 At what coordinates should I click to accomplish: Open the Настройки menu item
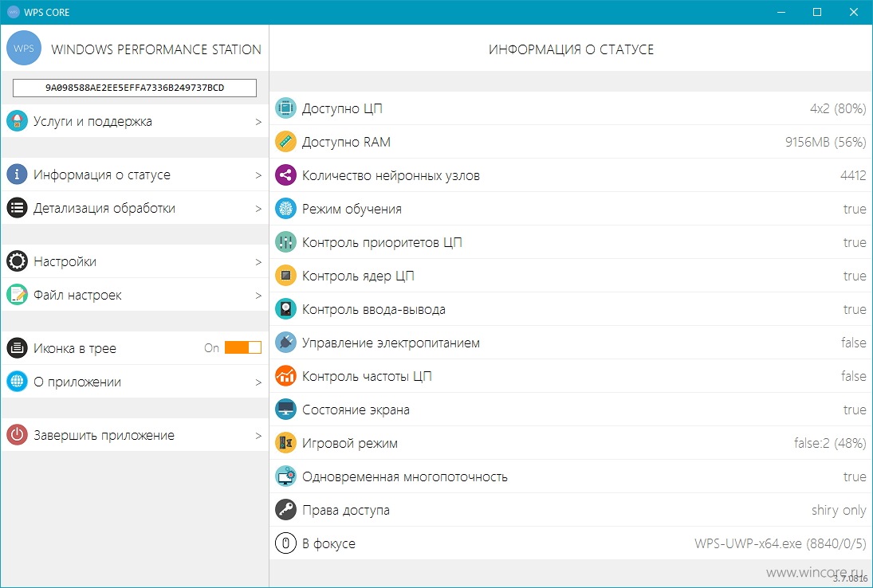click(135, 261)
